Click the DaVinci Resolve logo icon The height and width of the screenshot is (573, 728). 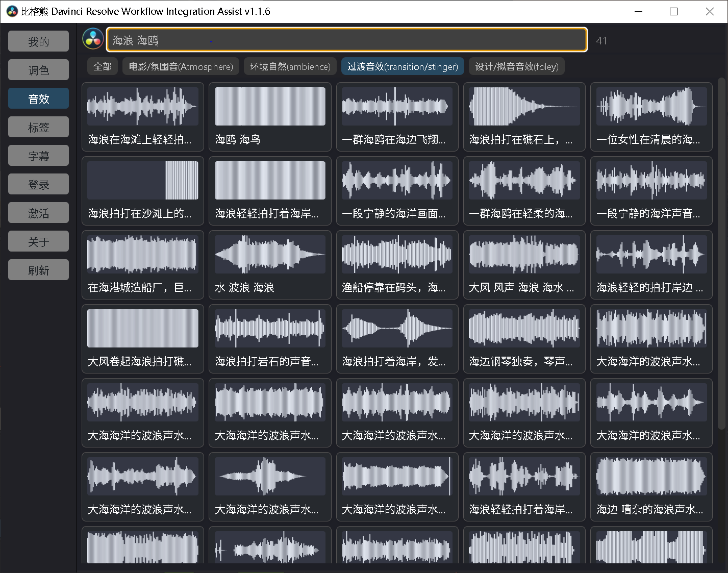pos(93,39)
